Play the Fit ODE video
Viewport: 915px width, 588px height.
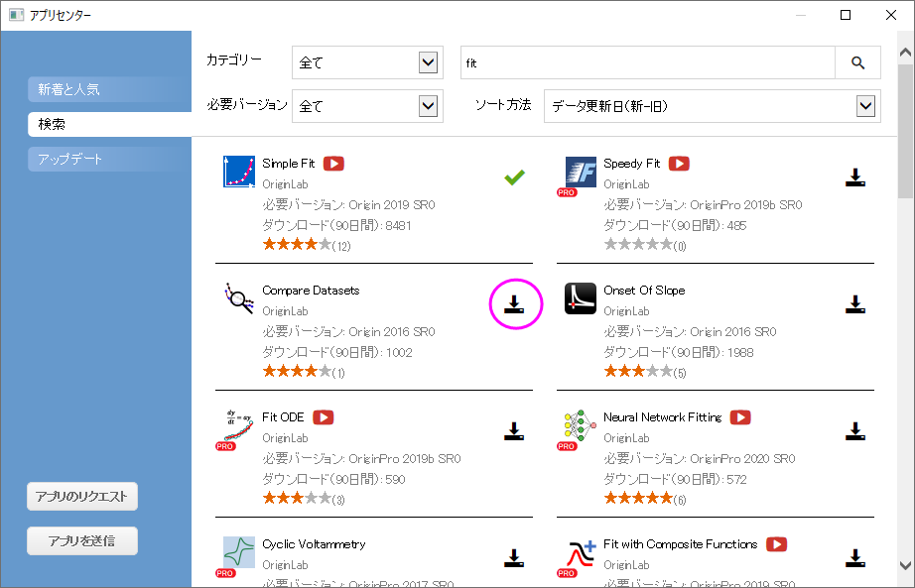[324, 417]
